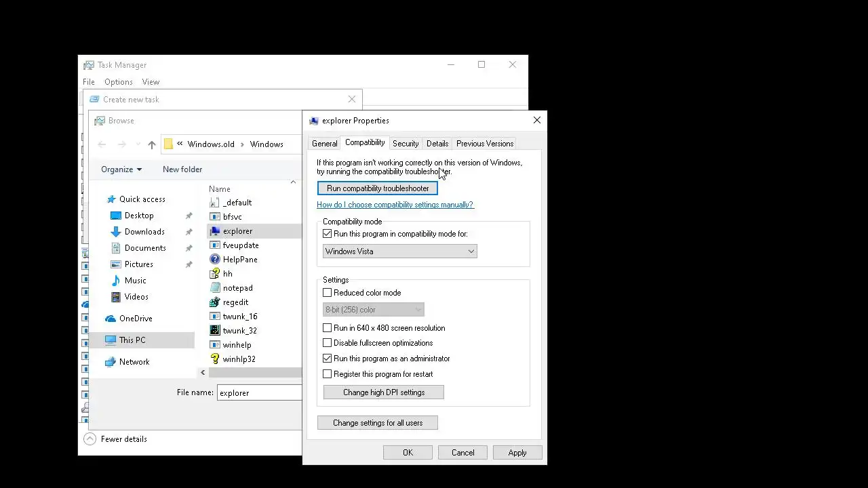Click the breadcrumb chevron after Windows.old
This screenshot has width=868, height=488.
click(x=242, y=144)
